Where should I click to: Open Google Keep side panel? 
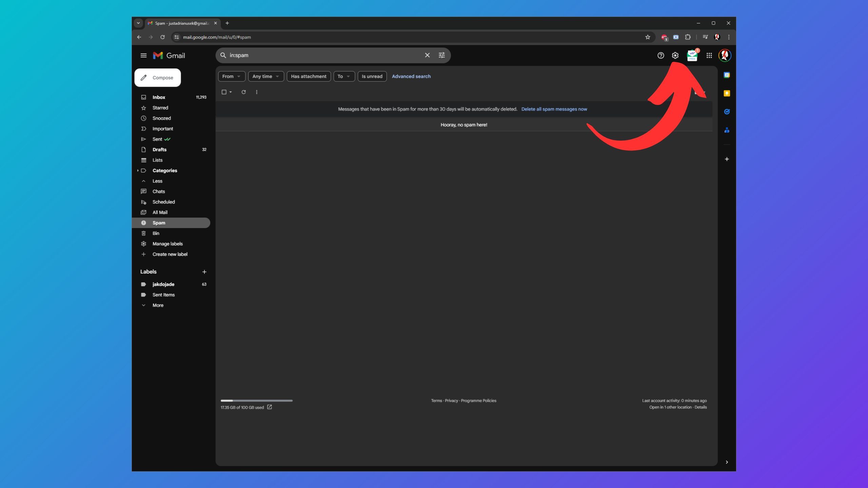[x=727, y=94]
